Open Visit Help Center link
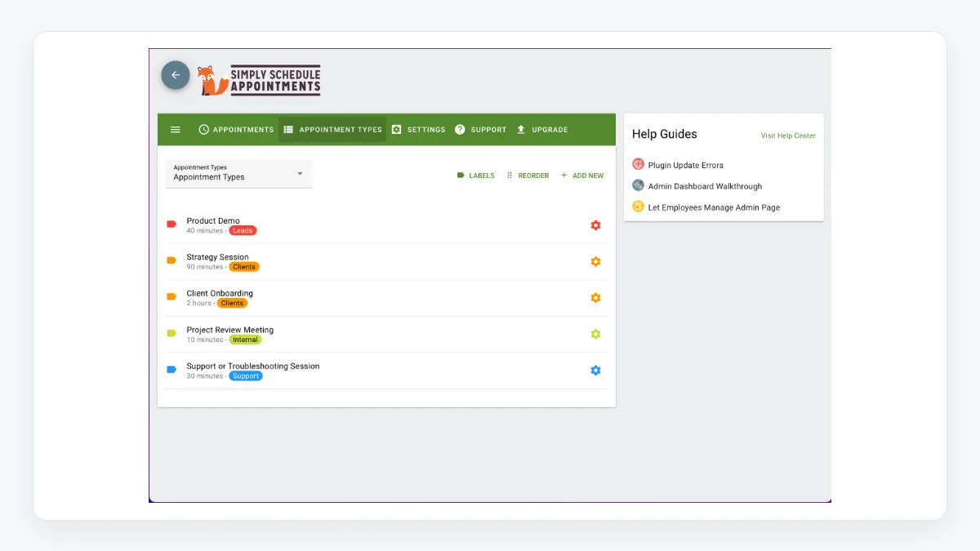The height and width of the screenshot is (551, 980). tap(788, 136)
